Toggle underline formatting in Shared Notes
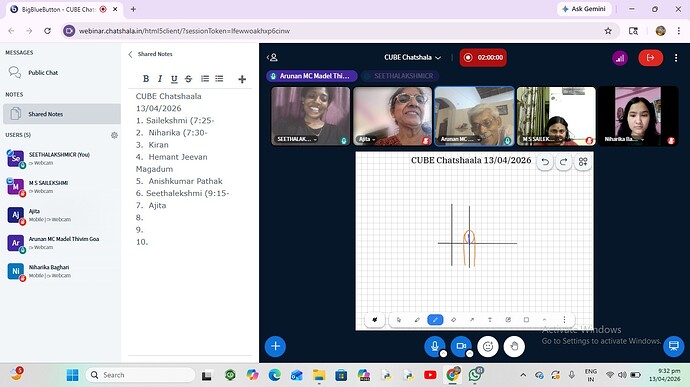The height and width of the screenshot is (387, 690). (174, 79)
